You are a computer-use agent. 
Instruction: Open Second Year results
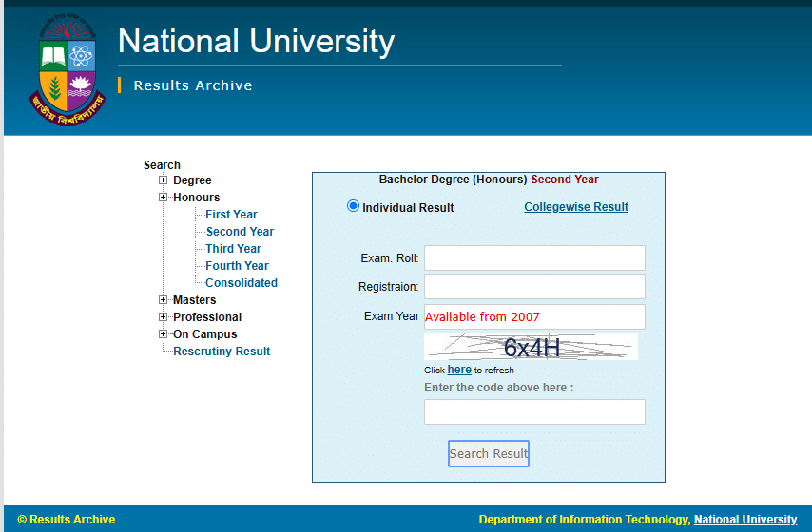[240, 232]
